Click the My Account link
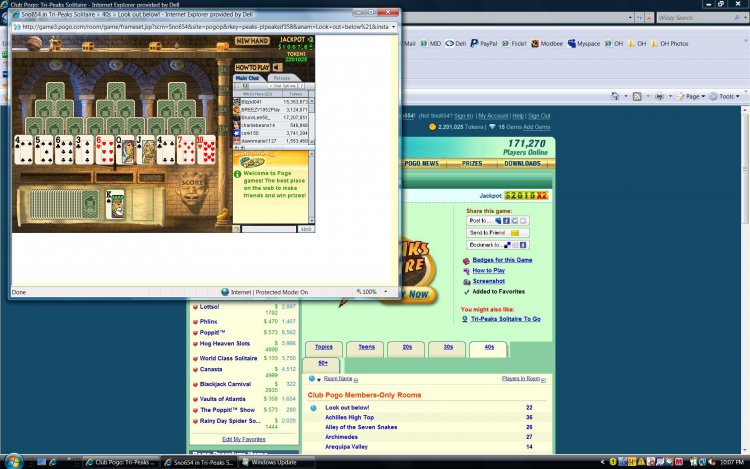Screen dimensions: 750x469 [x=493, y=116]
